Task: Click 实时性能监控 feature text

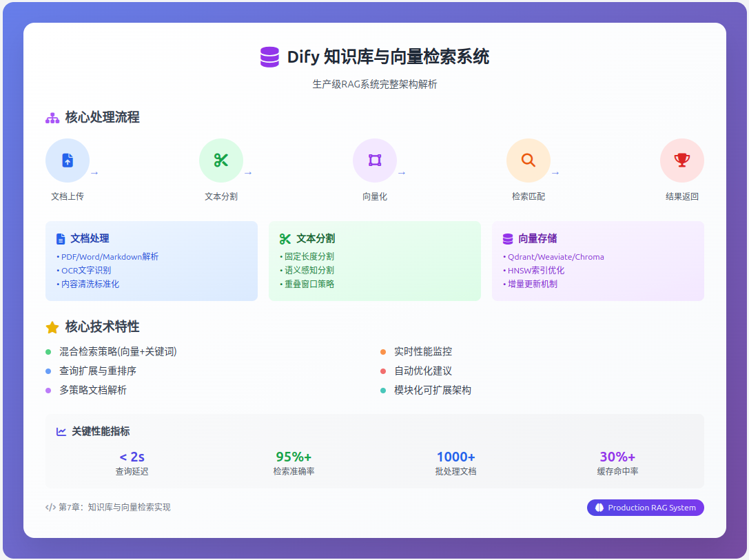Action: tap(423, 352)
